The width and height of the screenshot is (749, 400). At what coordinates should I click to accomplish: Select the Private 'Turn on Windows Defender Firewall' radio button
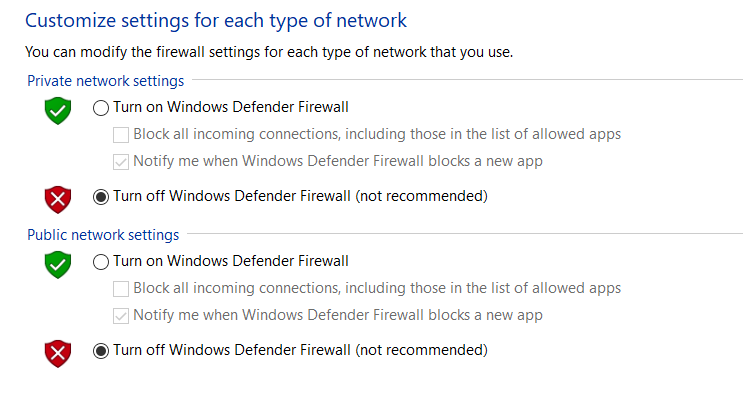101,107
